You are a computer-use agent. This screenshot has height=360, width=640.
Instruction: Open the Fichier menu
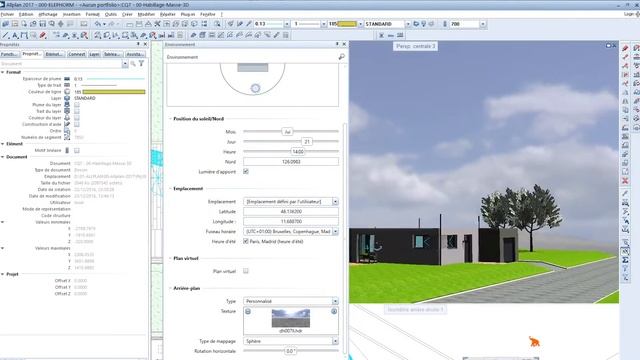(x=7, y=14)
